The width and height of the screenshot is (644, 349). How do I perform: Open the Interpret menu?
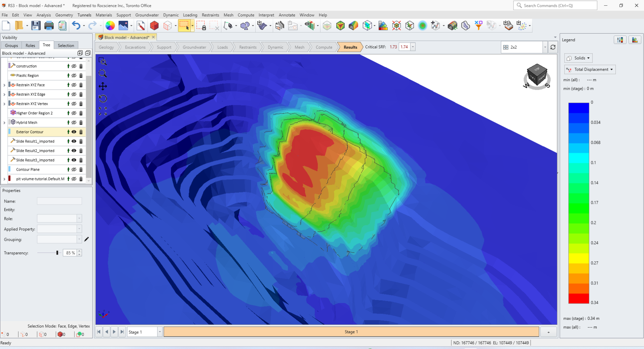[266, 15]
